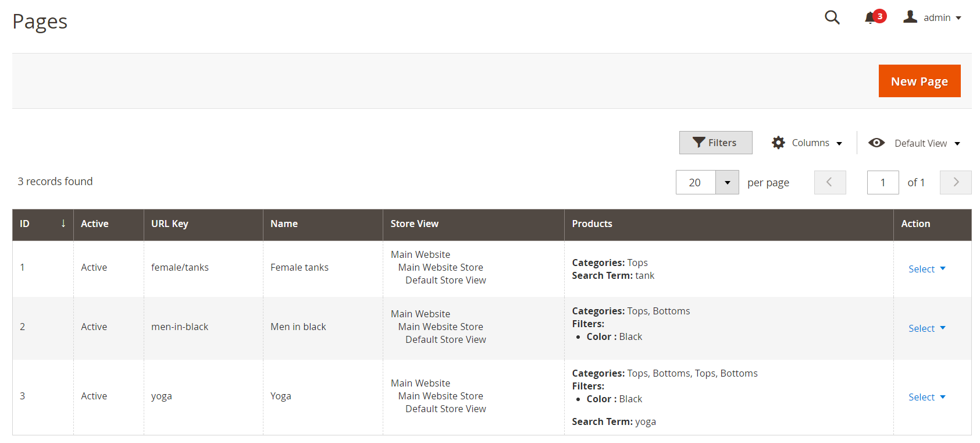Go to next page using right arrow

click(956, 182)
